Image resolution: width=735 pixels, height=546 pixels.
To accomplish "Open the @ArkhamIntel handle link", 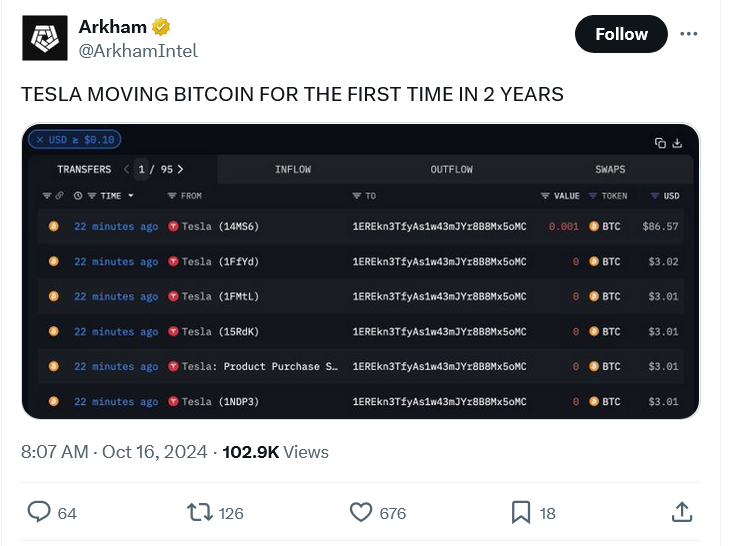I will (x=138, y=50).
